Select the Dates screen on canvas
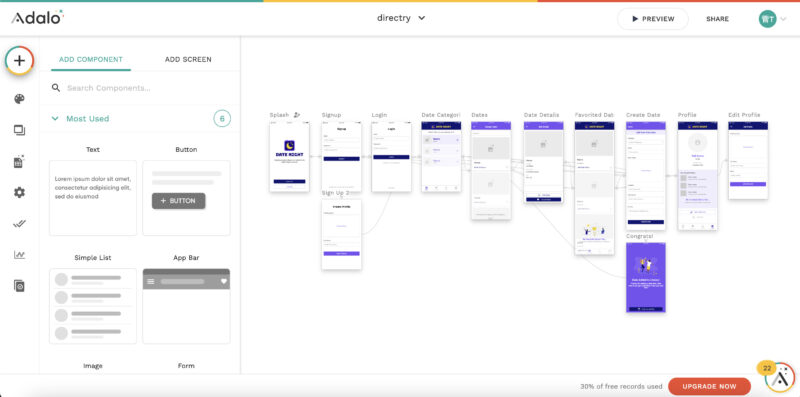Viewport: 800px width, 397px height. coord(491,170)
